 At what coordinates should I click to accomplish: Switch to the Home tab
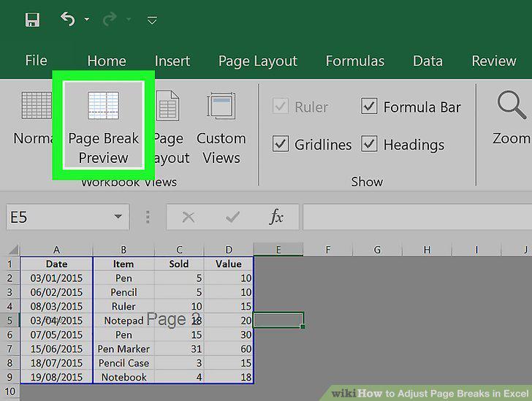coord(107,61)
